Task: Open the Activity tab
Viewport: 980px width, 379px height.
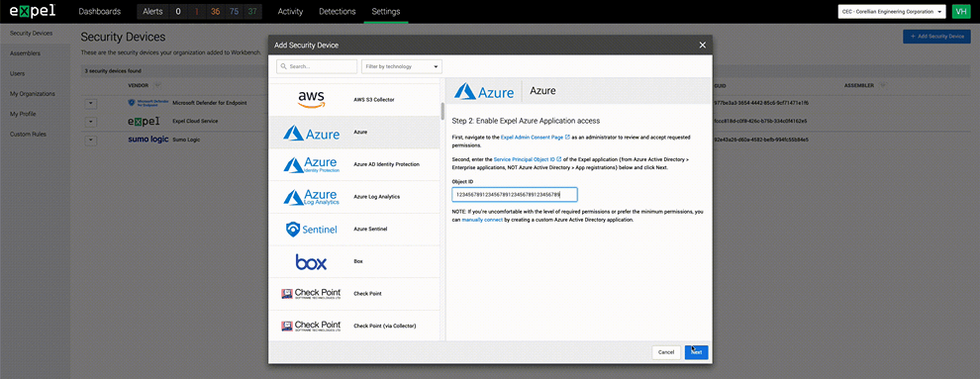Action: coord(291,11)
